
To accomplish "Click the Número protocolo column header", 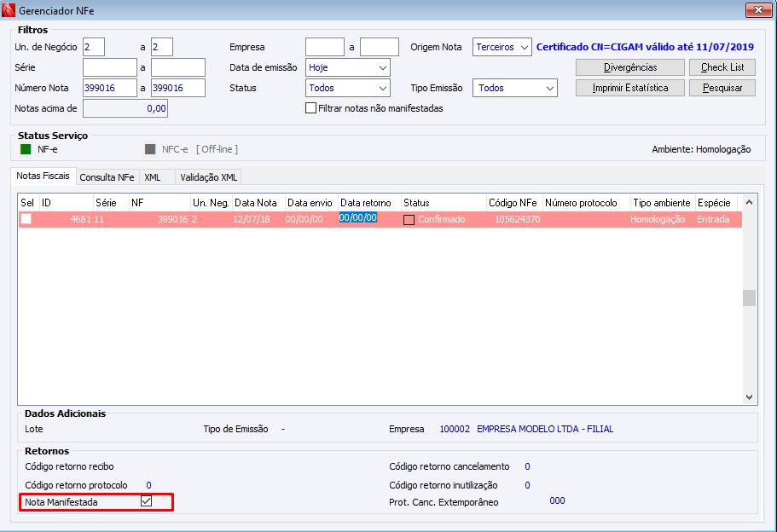I will pos(586,203).
